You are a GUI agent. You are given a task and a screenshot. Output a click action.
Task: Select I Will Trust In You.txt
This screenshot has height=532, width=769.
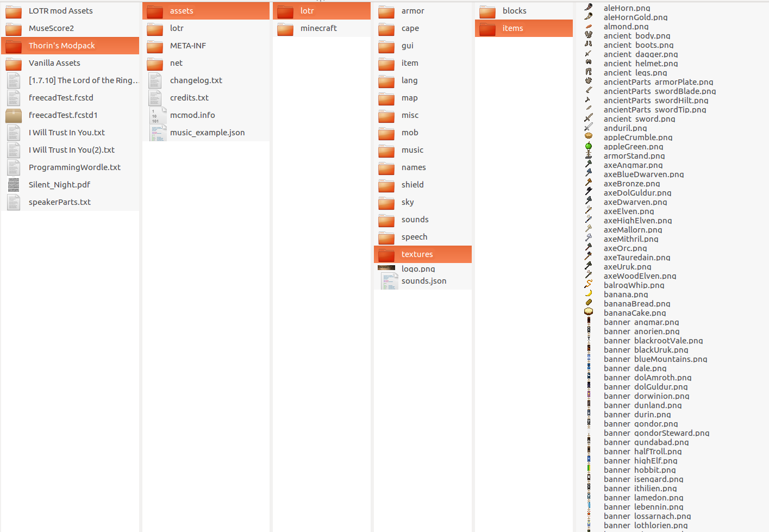click(70, 133)
